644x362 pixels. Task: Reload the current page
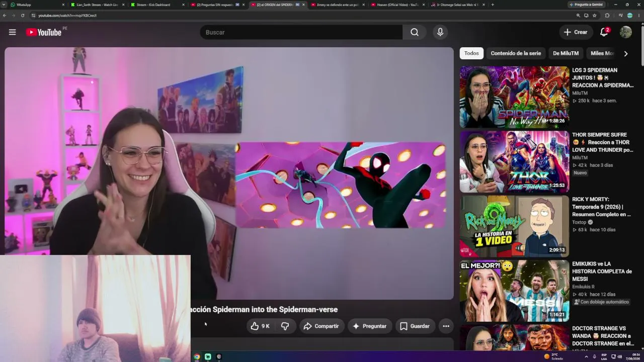[x=23, y=16]
